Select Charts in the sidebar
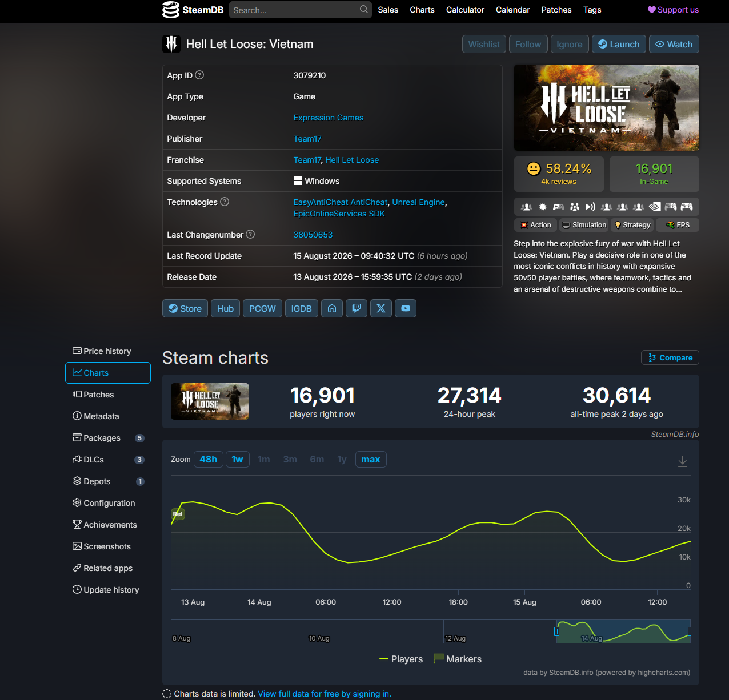The width and height of the screenshot is (729, 700). click(108, 373)
